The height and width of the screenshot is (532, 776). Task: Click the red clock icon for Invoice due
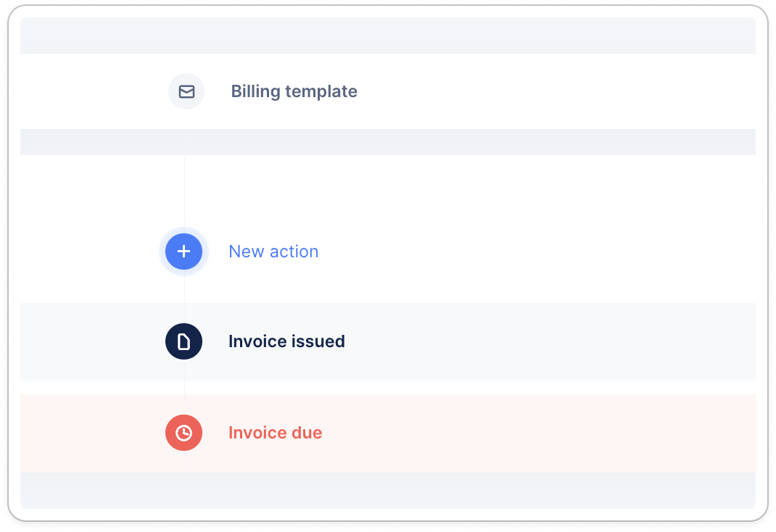183,433
